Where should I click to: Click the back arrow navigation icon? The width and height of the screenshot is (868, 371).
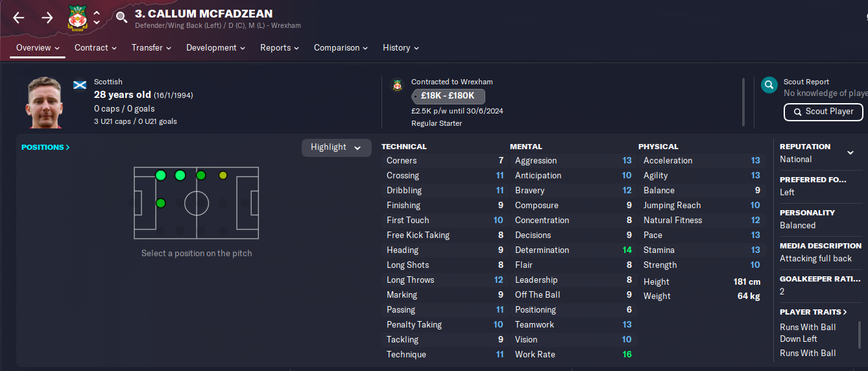(18, 18)
